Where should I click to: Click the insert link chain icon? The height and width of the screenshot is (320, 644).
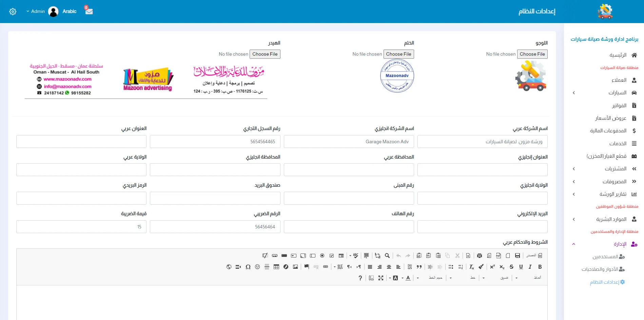[326, 267]
